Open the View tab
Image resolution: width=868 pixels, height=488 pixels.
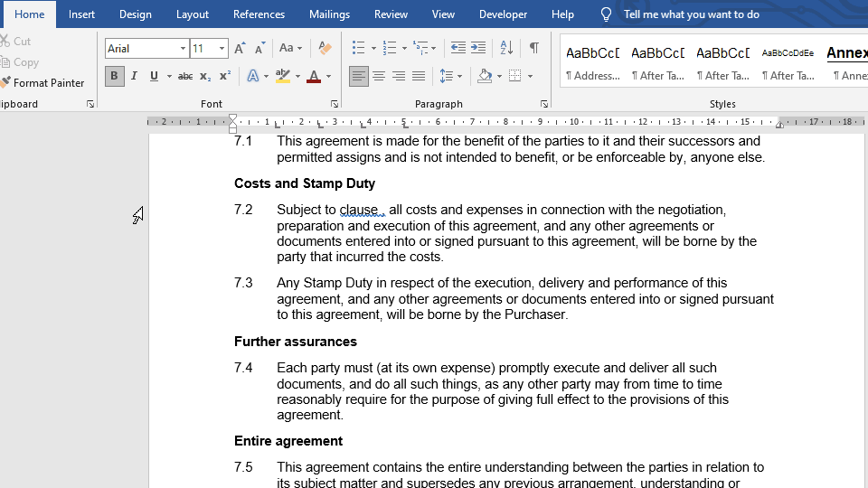click(443, 14)
